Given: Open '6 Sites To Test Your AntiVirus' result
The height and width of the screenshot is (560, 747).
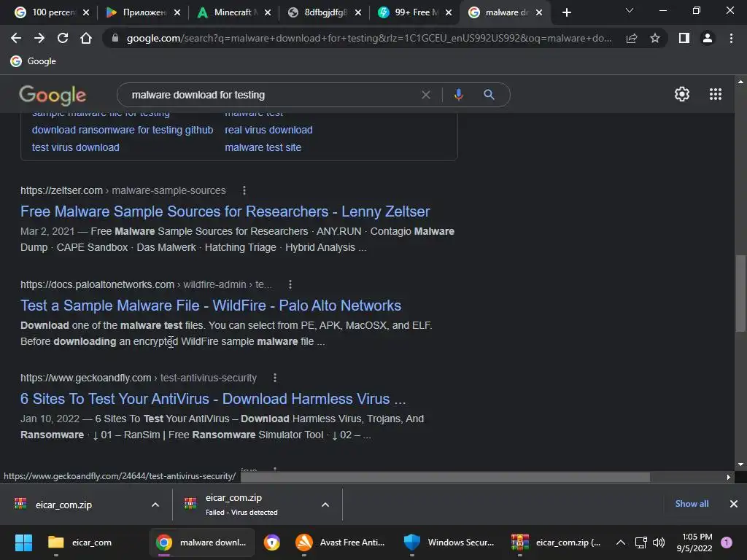Looking at the screenshot, I should 213,399.
